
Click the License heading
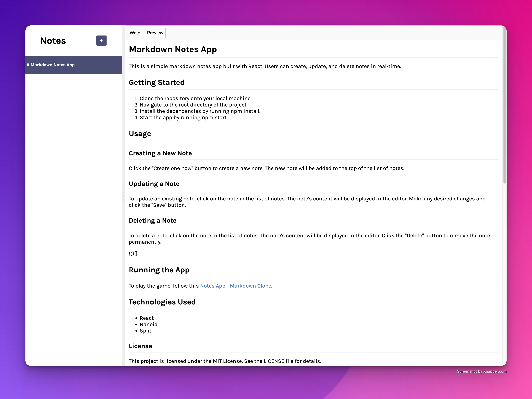click(141, 346)
